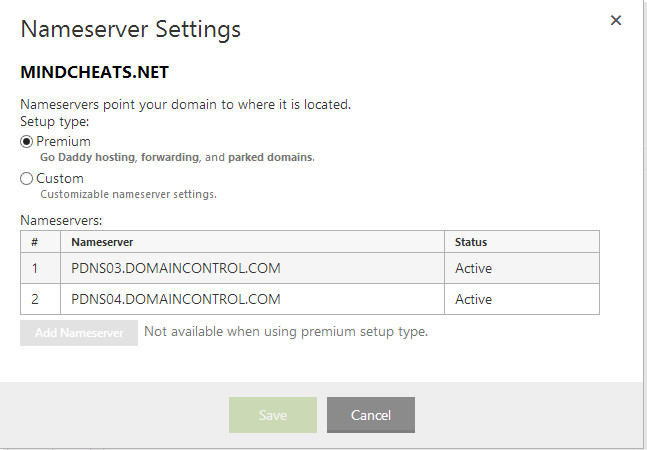Viewport: 647px width, 450px height.
Task: Click the # column header
Action: point(35,242)
